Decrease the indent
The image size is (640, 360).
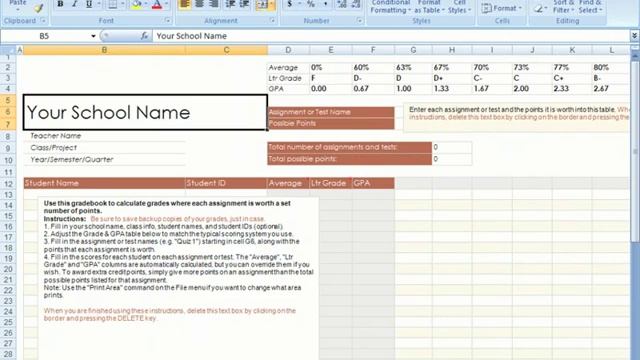click(230, 4)
